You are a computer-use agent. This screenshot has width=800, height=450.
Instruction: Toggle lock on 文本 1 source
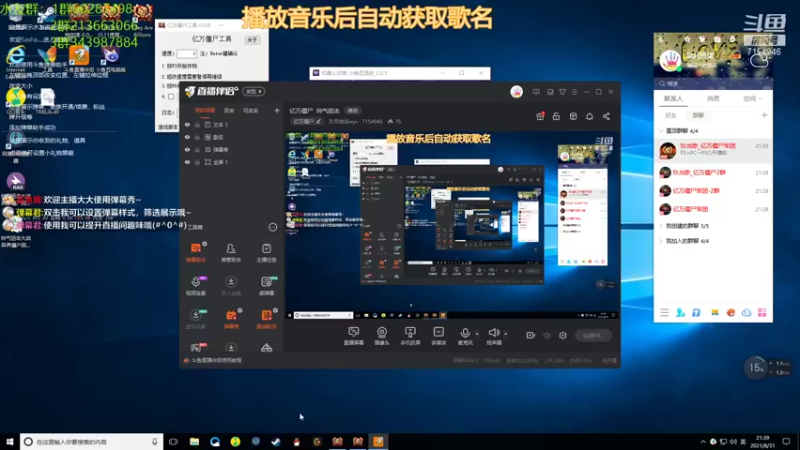[197, 124]
